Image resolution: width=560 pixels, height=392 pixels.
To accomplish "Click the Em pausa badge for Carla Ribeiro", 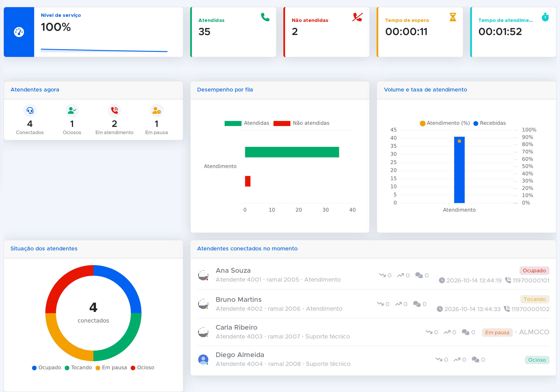I will (x=497, y=333).
